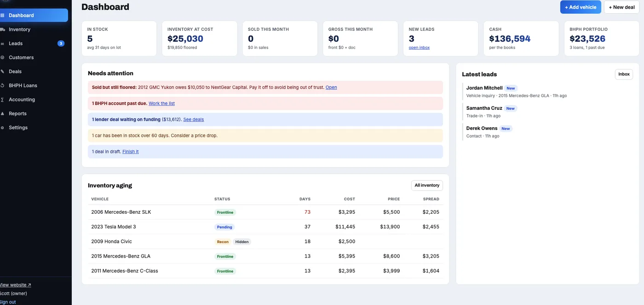Click the Work the list link

point(161,103)
